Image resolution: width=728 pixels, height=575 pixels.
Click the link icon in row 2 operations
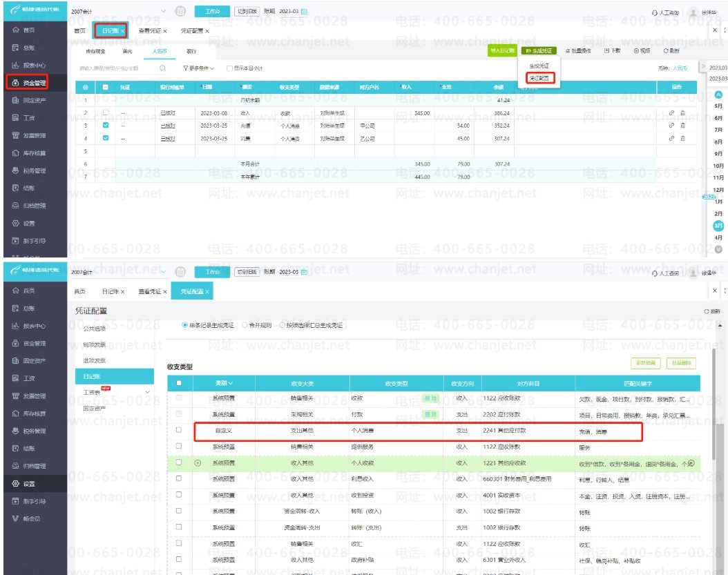pyautogui.click(x=671, y=113)
